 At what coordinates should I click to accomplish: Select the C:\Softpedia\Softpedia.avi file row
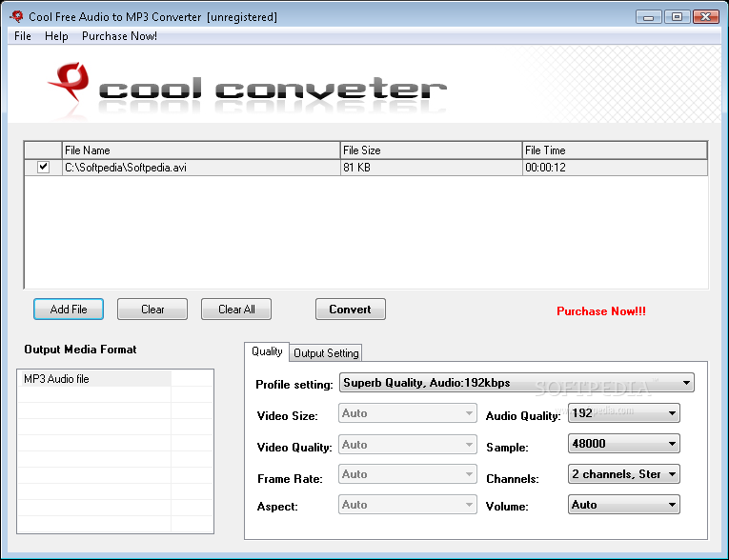point(366,168)
